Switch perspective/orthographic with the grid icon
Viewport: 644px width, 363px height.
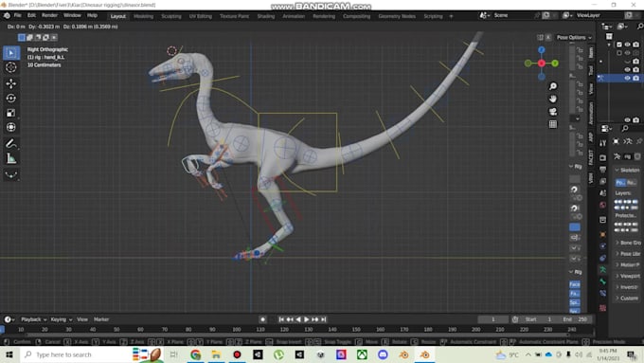[553, 124]
